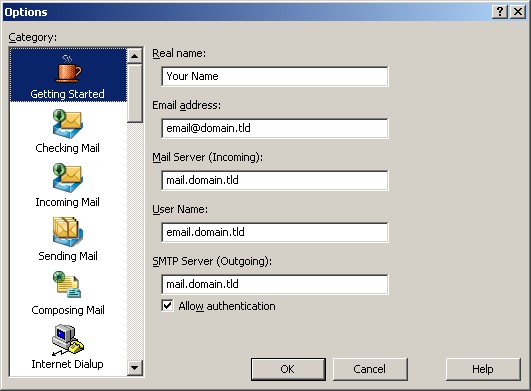Open the Checking Mail category icon
This screenshot has width=531, height=391.
pyautogui.click(x=67, y=124)
